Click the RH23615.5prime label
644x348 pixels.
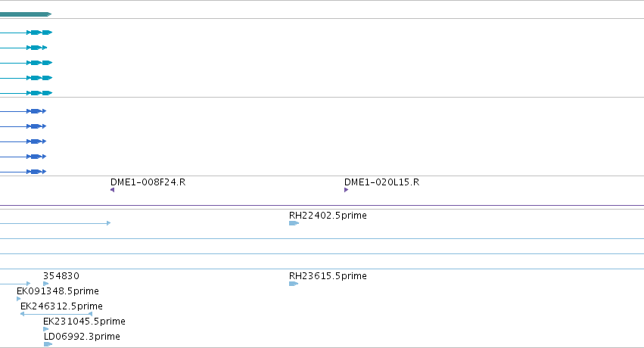pyautogui.click(x=328, y=276)
